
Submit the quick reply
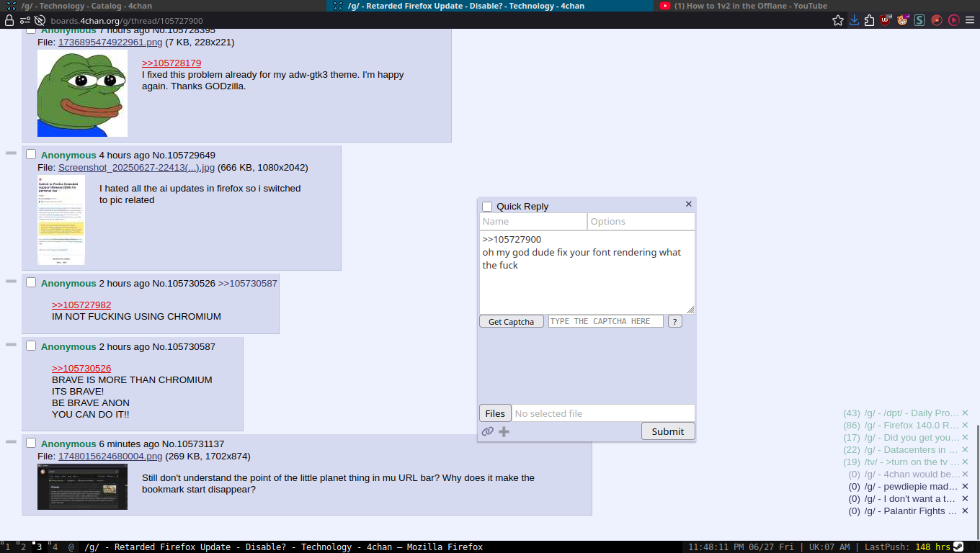click(668, 431)
